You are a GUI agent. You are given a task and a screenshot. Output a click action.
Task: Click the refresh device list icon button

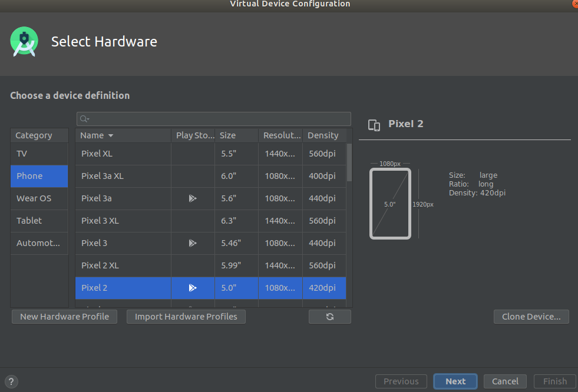point(329,317)
